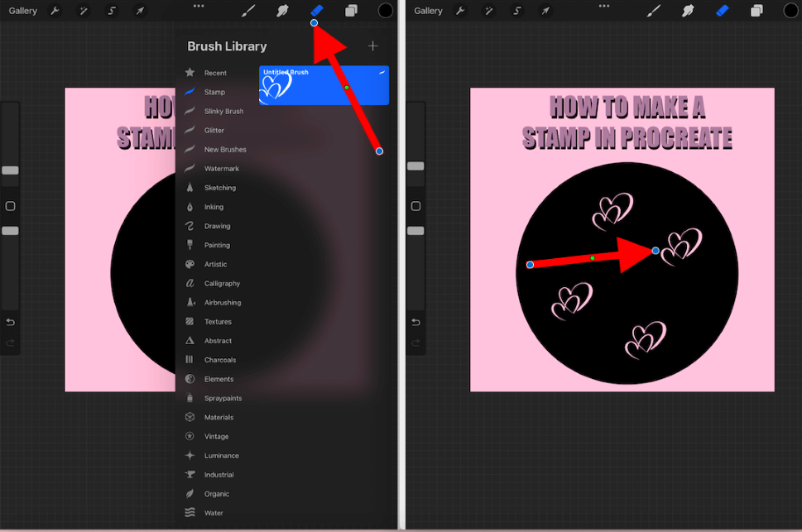Image resolution: width=802 pixels, height=532 pixels.
Task: Select the Selection S tool in left window
Action: (x=112, y=11)
